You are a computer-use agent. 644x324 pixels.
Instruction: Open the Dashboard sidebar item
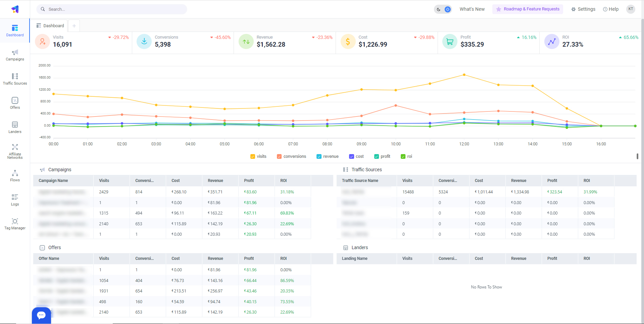(15, 31)
